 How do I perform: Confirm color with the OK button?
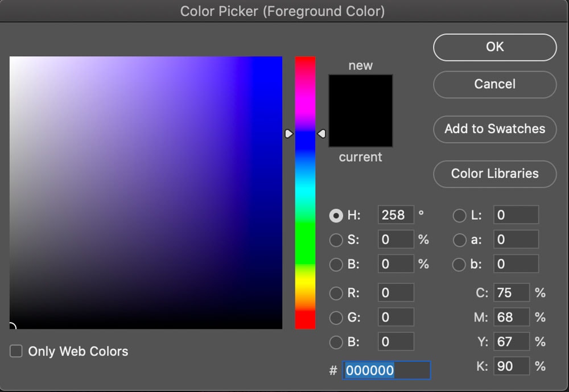[494, 47]
